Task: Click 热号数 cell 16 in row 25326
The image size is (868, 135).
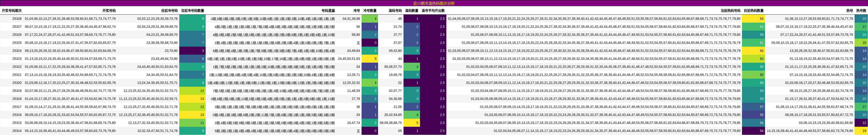Action: tap(861, 35)
